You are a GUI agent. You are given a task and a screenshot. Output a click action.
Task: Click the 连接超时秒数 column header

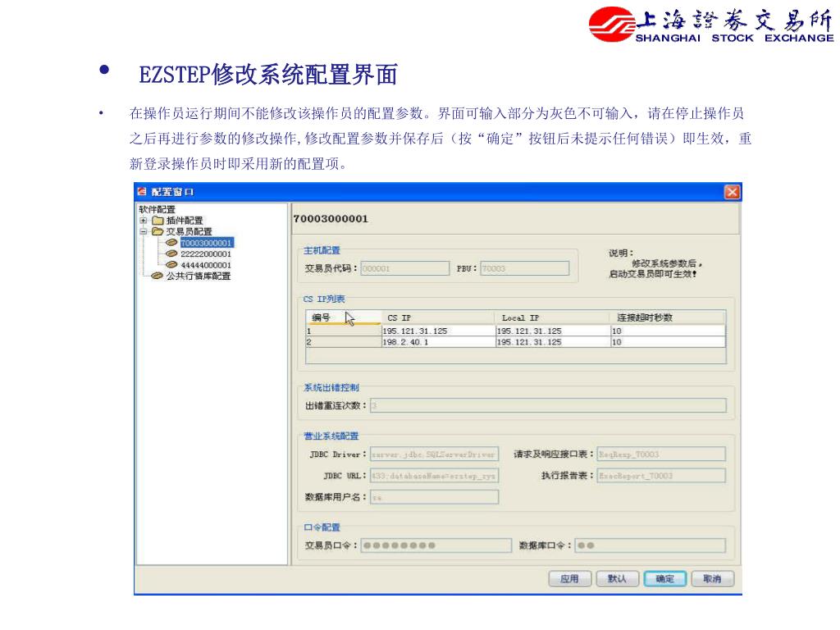pos(668,317)
